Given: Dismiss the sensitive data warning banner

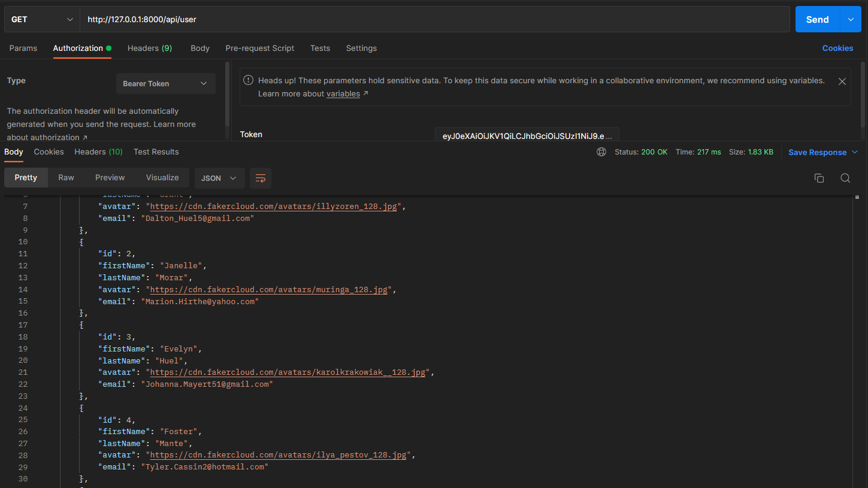Looking at the screenshot, I should coord(842,81).
